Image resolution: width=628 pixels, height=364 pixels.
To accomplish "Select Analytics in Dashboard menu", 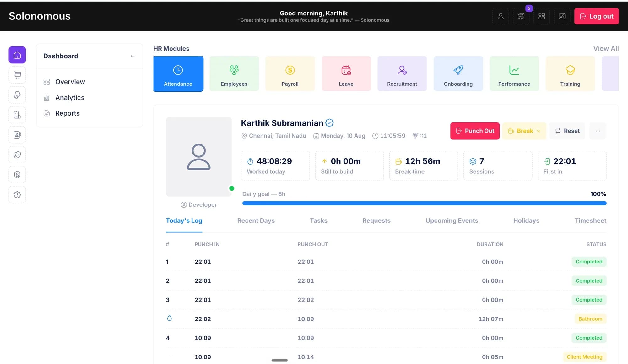I will [x=70, y=98].
